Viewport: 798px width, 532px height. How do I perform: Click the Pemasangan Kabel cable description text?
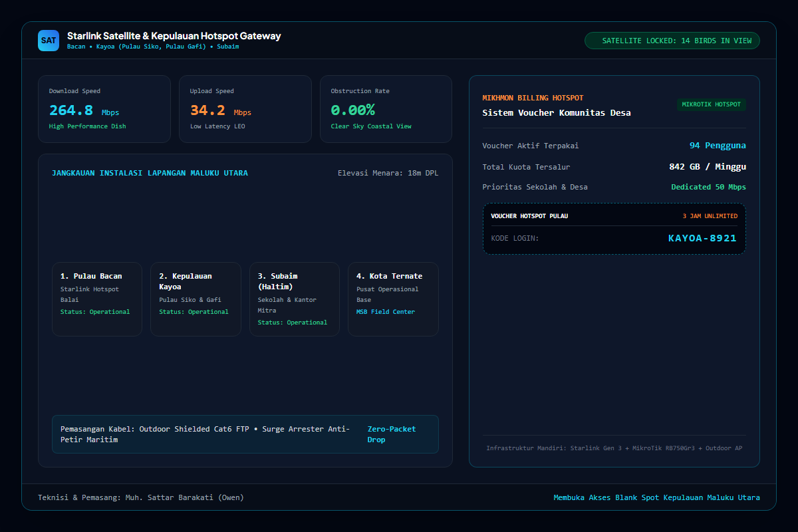tap(205, 434)
